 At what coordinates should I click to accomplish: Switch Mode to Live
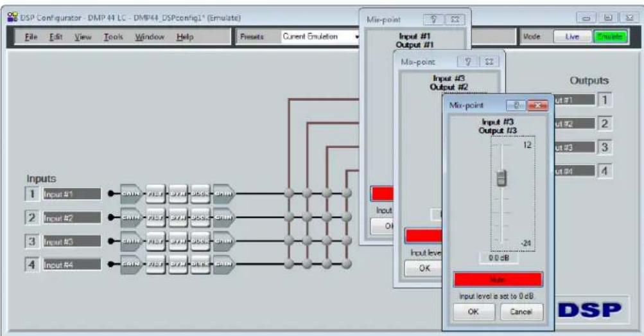pos(572,37)
